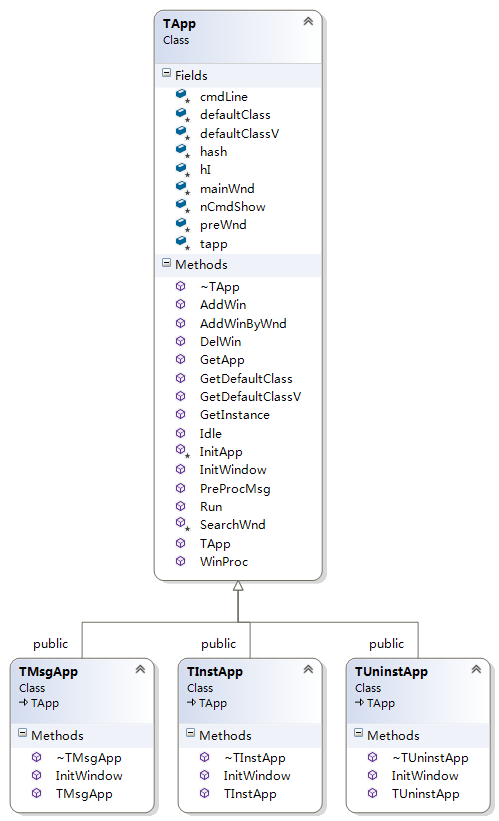Follow the TApp base-class link in TMsgApp
This screenshot has height=821, width=499.
click(x=45, y=703)
